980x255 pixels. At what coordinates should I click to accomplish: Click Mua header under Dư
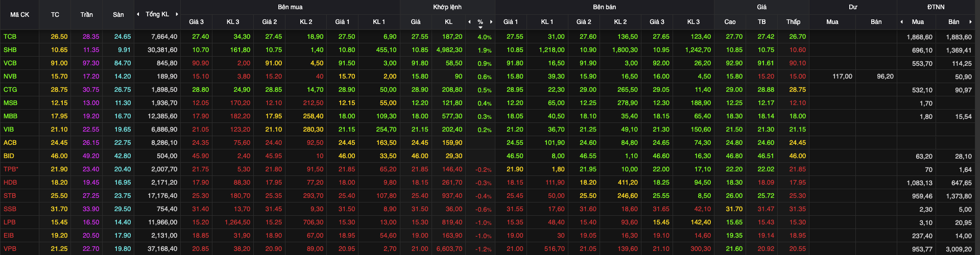(x=832, y=22)
